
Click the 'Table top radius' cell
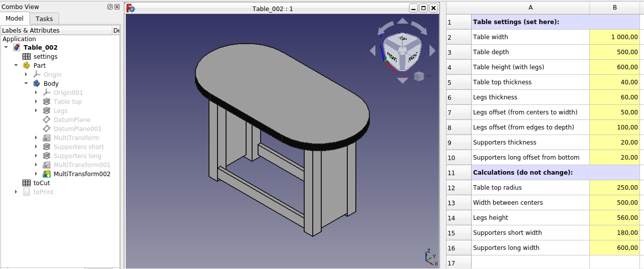[530, 188]
